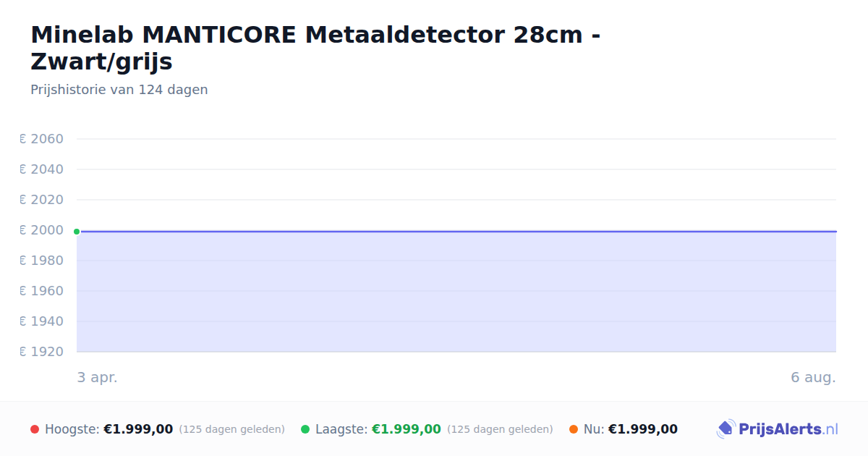Image resolution: width=868 pixels, height=456 pixels.
Task: Click the Minelab MANTICORE product title
Action: (x=315, y=48)
